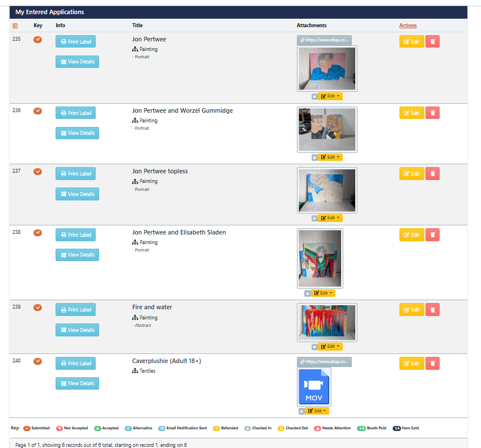The image size is (481, 448).
Task: Open ebay link attachment for Caverplushie
Action: coord(324,362)
